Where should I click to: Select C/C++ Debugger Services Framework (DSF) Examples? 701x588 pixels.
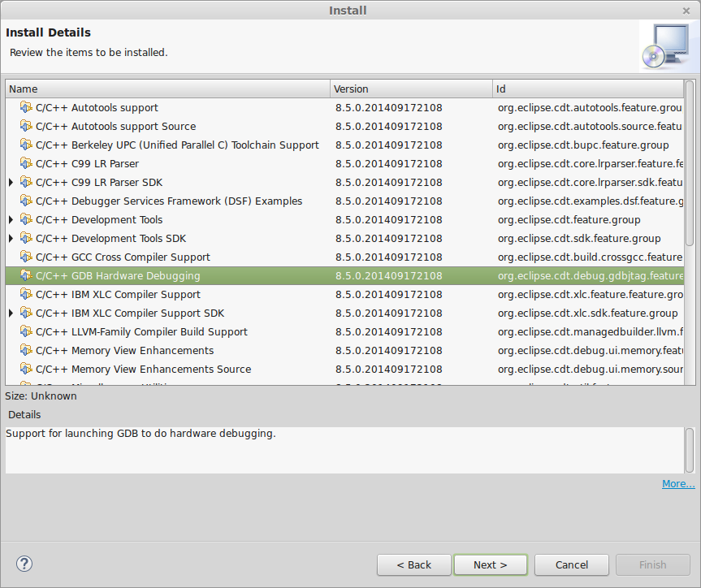[344, 201]
